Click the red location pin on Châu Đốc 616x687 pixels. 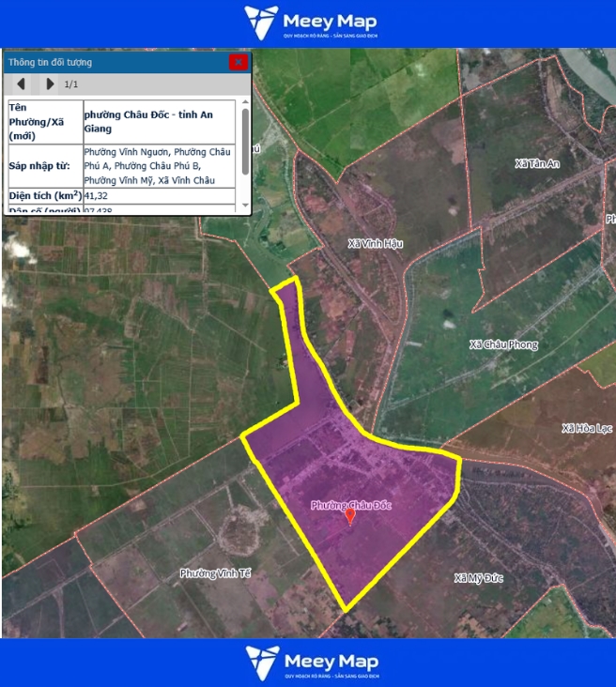(x=350, y=515)
